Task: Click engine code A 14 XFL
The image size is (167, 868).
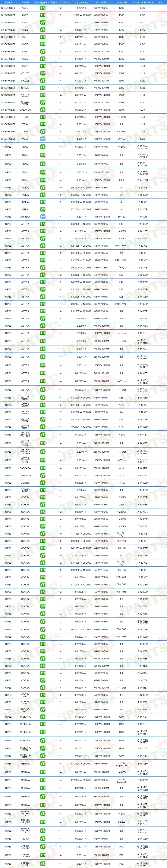Action: 142,217
